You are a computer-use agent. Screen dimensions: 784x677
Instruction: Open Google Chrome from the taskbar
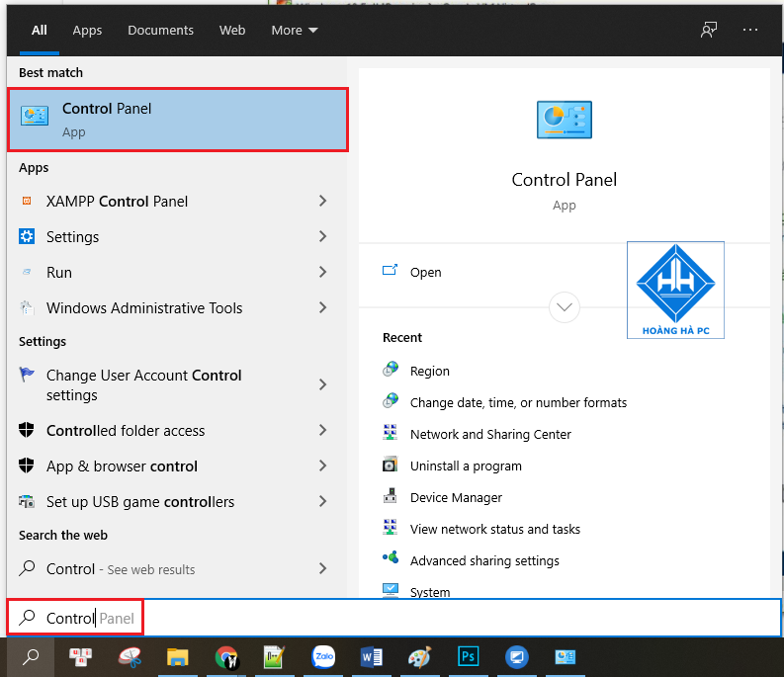click(x=226, y=657)
